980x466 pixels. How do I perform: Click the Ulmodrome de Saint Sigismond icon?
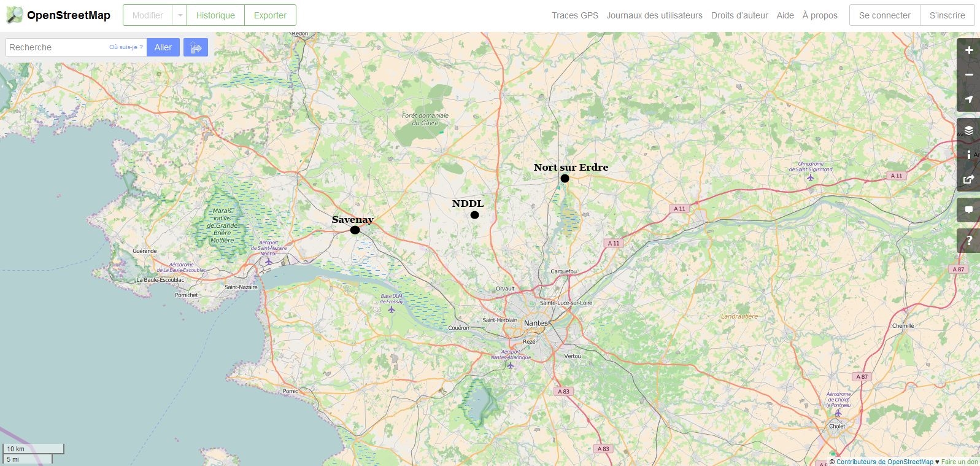[x=811, y=177]
